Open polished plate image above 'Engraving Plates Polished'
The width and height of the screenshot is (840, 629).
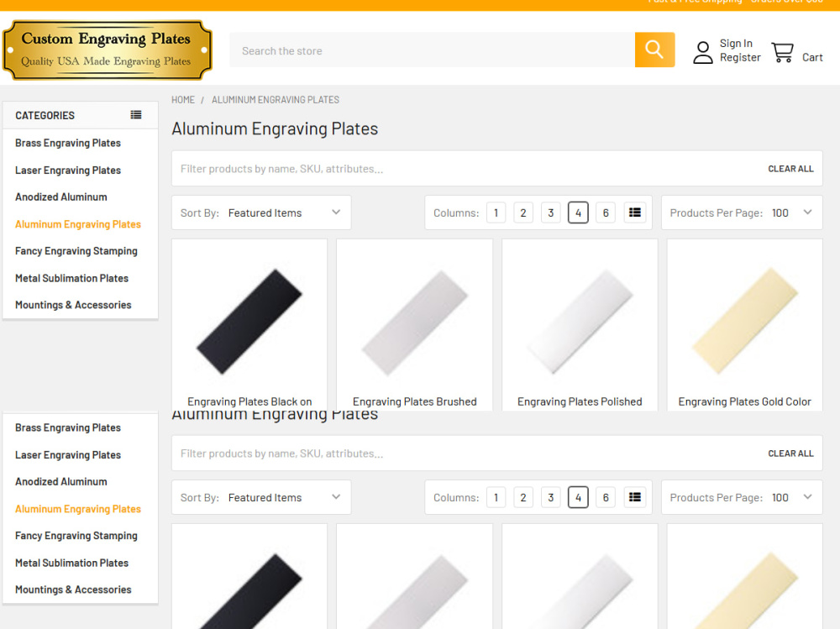[580, 322]
